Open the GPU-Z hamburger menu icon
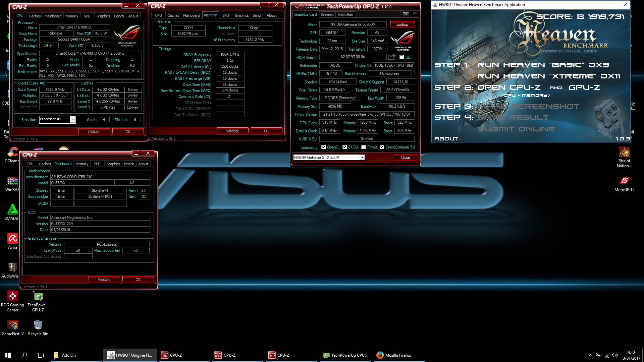 [x=415, y=14]
